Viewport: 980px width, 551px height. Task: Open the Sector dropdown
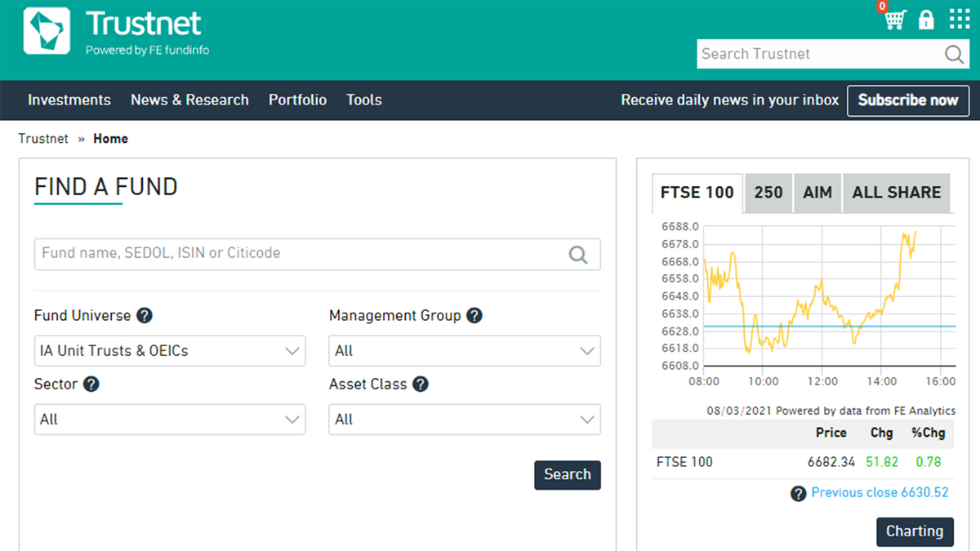[170, 420]
